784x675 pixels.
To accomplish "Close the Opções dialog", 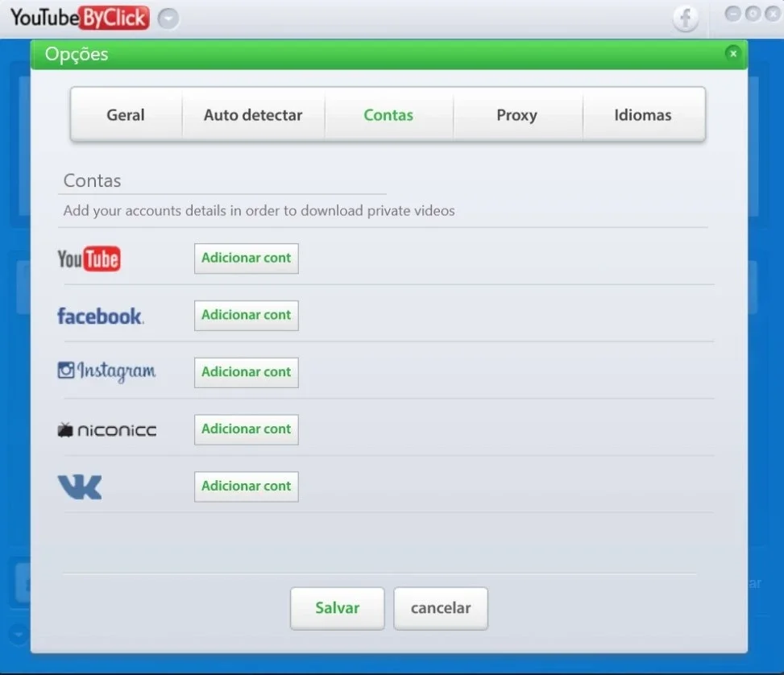I will coord(733,53).
